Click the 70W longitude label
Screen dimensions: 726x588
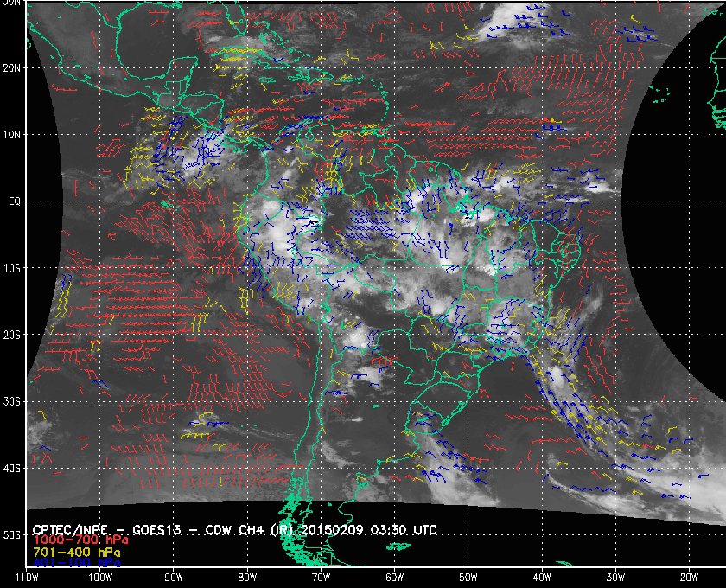point(321,578)
